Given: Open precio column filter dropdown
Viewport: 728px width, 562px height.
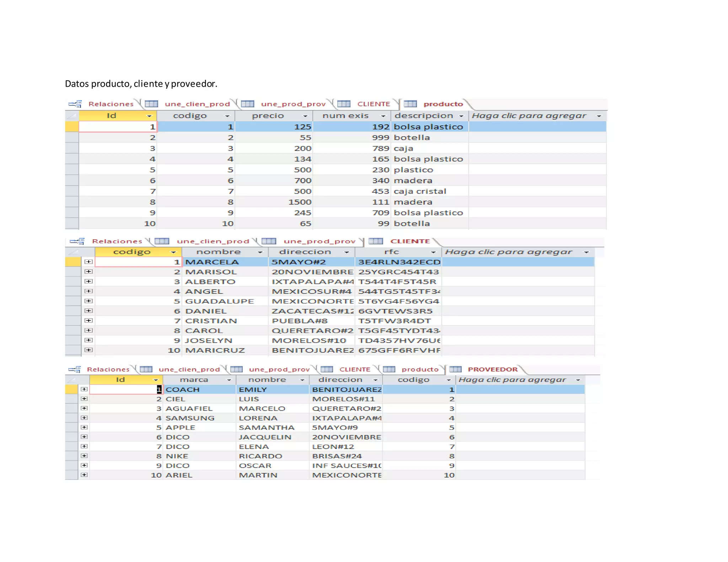Looking at the screenshot, I should (305, 116).
